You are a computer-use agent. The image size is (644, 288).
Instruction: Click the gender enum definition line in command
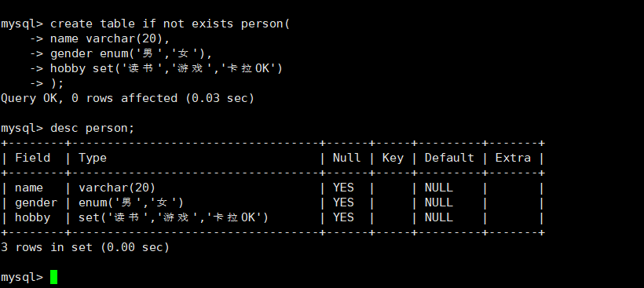point(131,53)
